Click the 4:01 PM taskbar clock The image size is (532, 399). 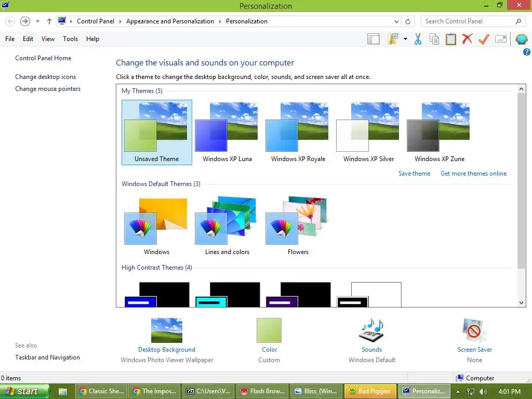click(509, 392)
